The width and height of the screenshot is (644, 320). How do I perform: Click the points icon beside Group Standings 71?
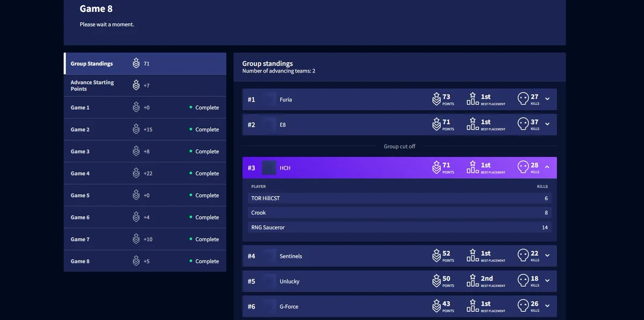(x=136, y=63)
